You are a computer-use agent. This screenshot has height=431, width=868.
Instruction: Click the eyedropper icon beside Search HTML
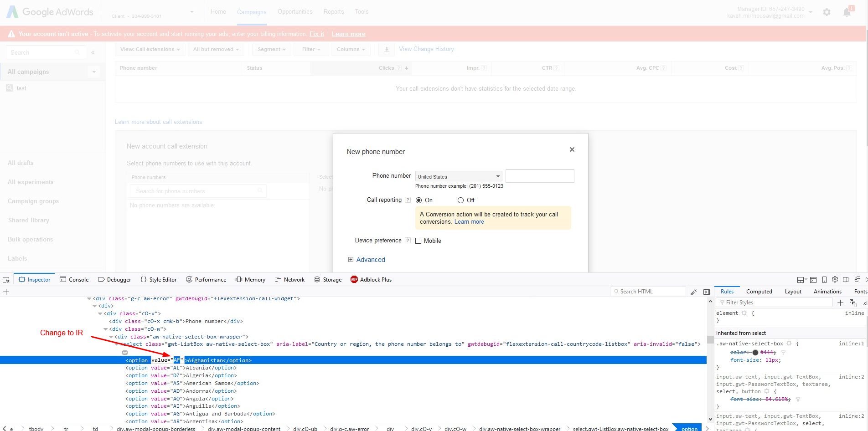coord(693,292)
